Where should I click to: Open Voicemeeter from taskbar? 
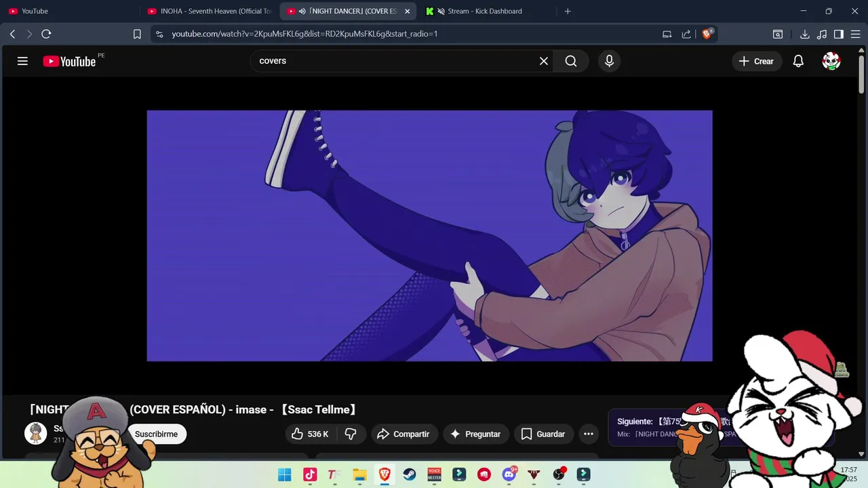click(434, 474)
